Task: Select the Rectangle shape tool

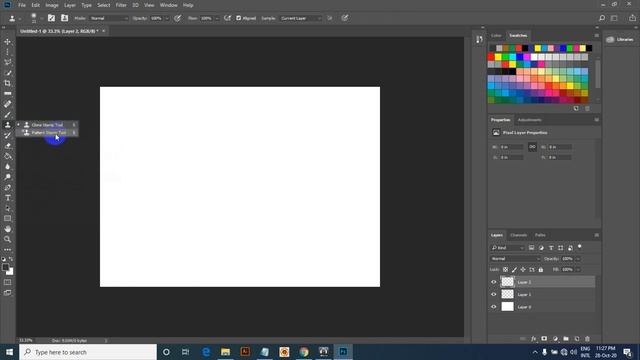Action: (x=7, y=219)
